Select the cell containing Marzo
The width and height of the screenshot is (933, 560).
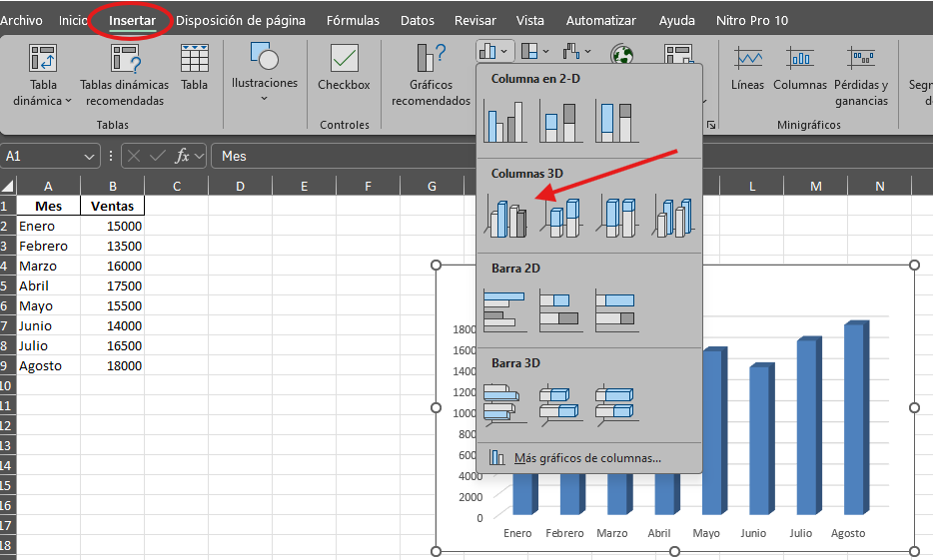[x=48, y=266]
